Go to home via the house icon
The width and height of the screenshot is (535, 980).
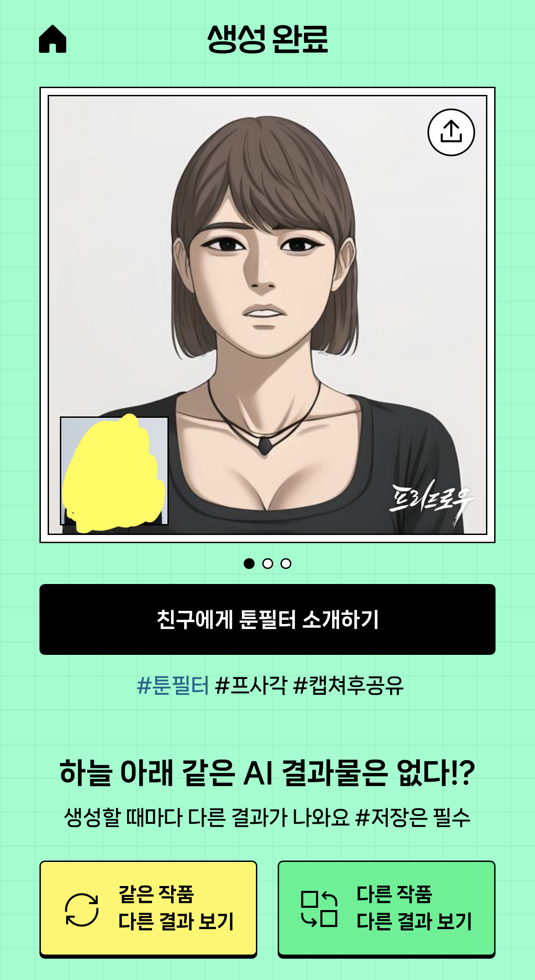pyautogui.click(x=53, y=39)
